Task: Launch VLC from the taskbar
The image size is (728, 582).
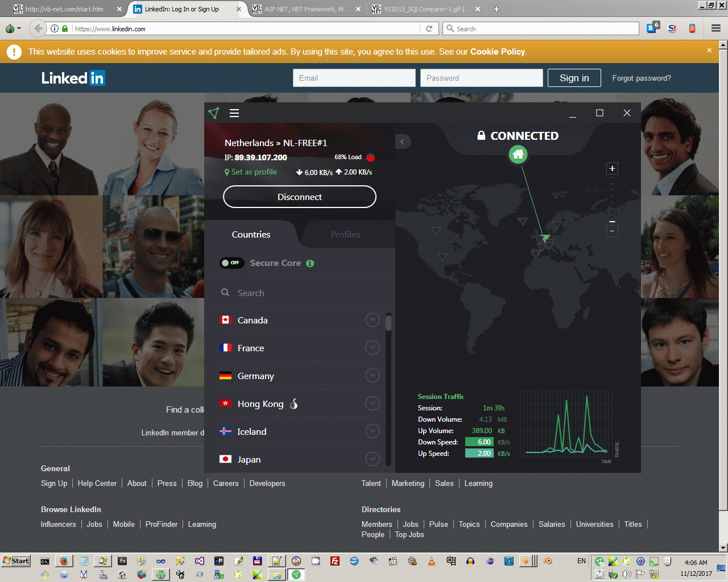Action: coord(432,561)
